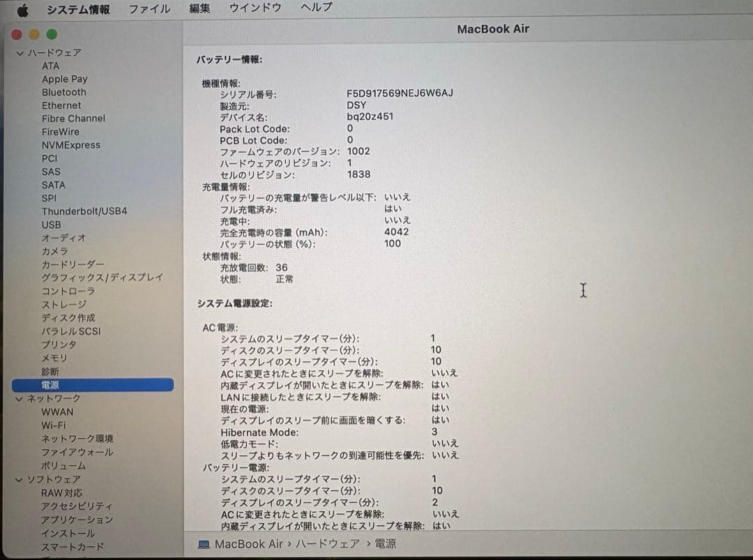
Task: Open the USB hardware section
Action: click(x=52, y=225)
